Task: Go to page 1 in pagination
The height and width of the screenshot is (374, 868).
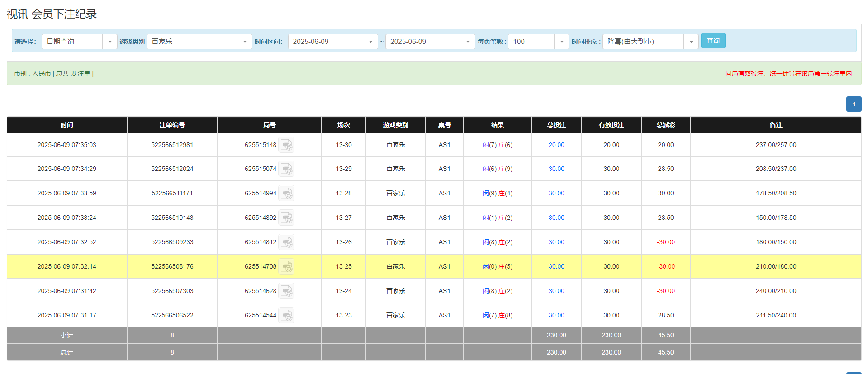Action: [x=854, y=104]
